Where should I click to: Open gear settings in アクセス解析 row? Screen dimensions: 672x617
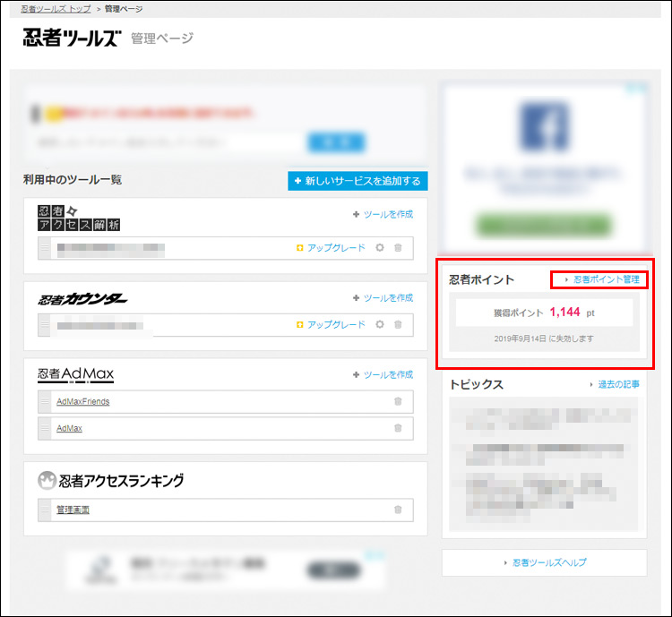[380, 248]
